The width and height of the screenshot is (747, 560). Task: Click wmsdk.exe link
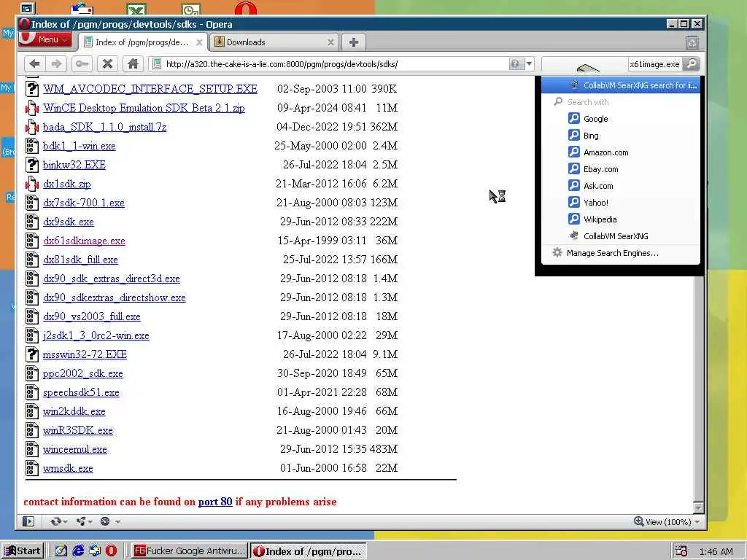pyautogui.click(x=68, y=469)
